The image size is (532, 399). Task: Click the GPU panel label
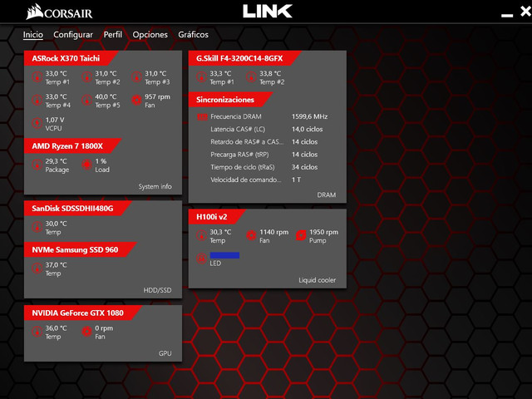tap(165, 353)
